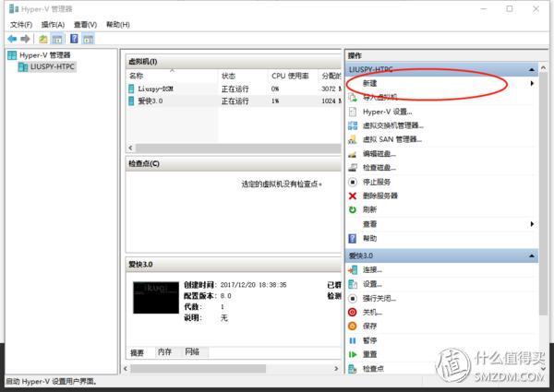The image size is (554, 392).
Task: Click the Forward arrow toolbar icon
Action: (x=25, y=39)
